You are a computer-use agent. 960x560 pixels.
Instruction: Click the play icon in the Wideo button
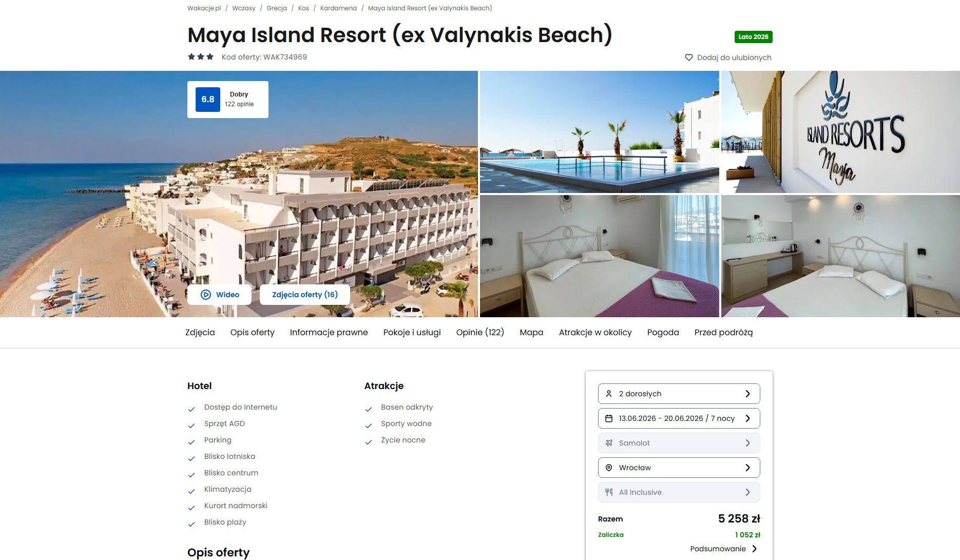(206, 295)
